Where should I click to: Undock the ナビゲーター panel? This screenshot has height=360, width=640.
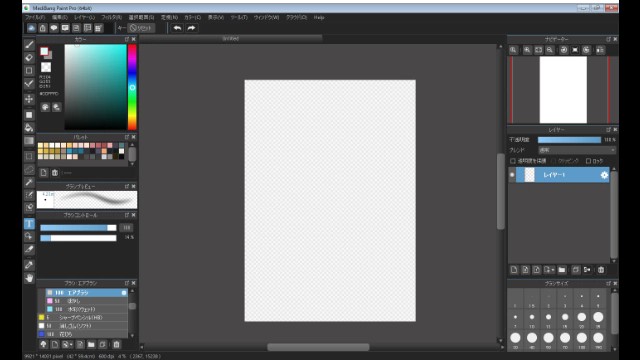[608, 39]
